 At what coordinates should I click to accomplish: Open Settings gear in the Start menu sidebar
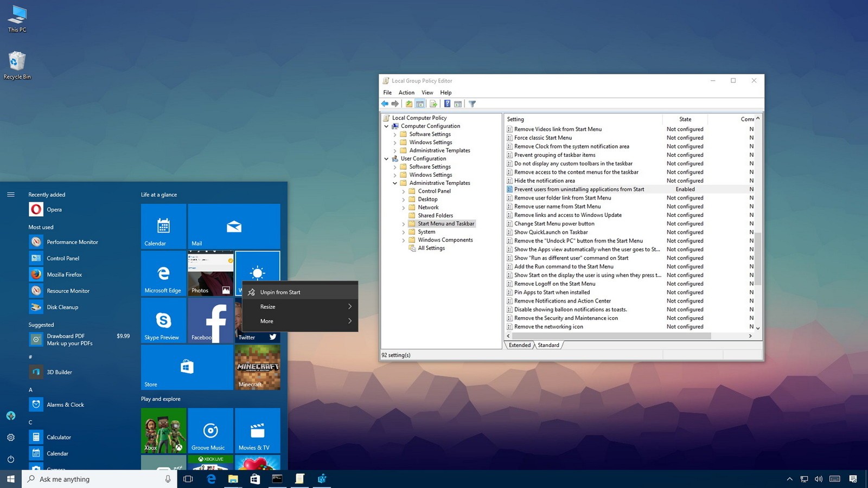(11, 437)
